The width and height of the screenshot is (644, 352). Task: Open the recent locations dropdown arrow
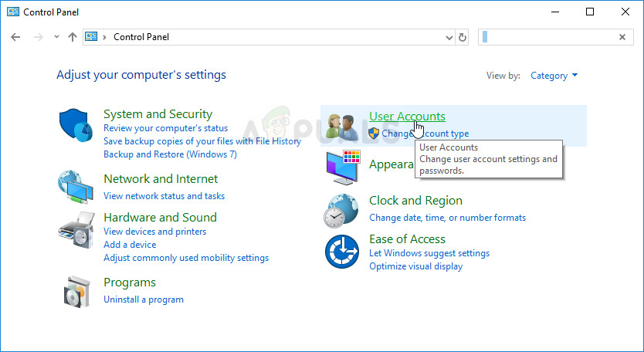(x=56, y=37)
